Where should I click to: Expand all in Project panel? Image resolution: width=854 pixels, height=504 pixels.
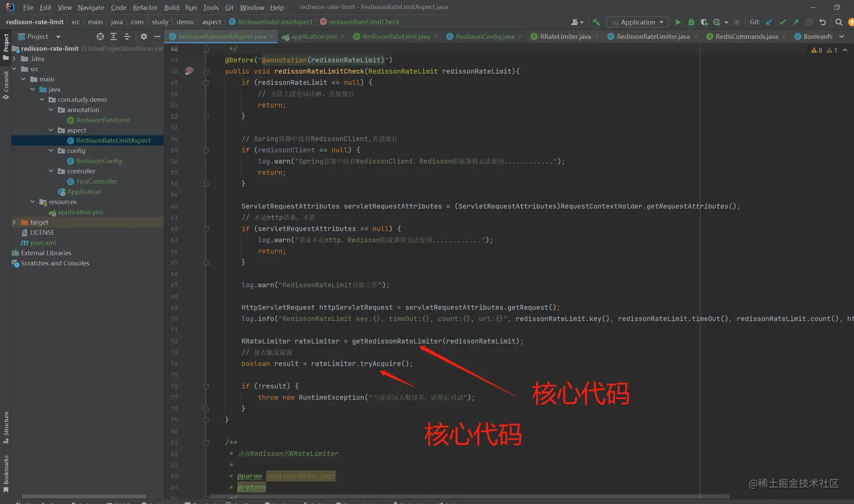click(114, 36)
